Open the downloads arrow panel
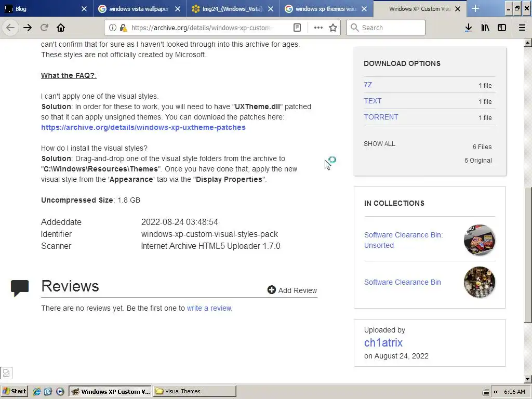 [468, 28]
